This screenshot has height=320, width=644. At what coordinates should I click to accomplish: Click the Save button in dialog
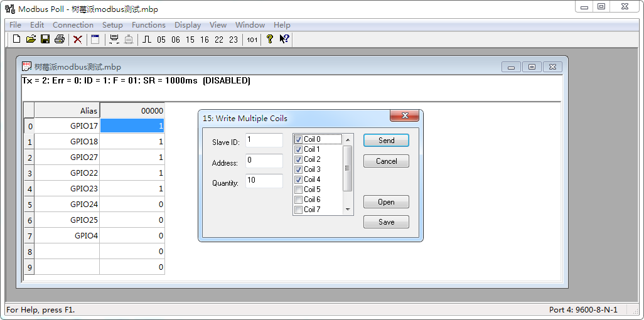point(386,222)
